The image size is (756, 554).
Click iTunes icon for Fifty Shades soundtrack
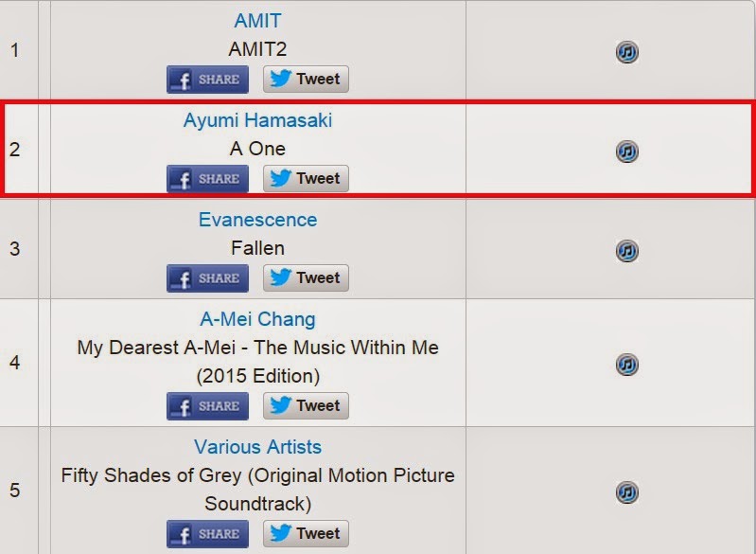pyautogui.click(x=626, y=492)
